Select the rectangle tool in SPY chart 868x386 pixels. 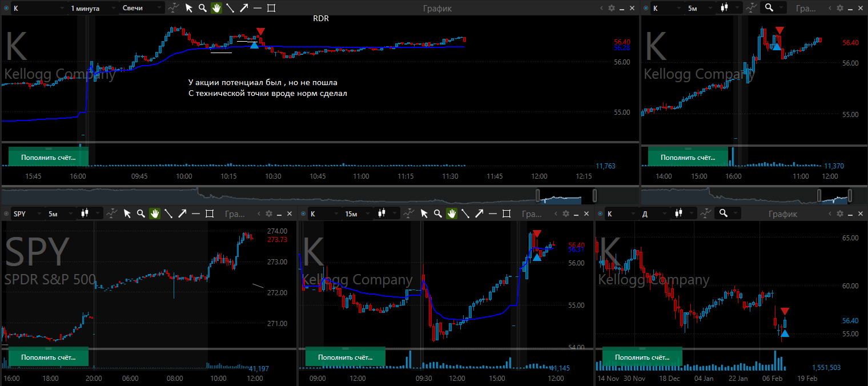210,214
